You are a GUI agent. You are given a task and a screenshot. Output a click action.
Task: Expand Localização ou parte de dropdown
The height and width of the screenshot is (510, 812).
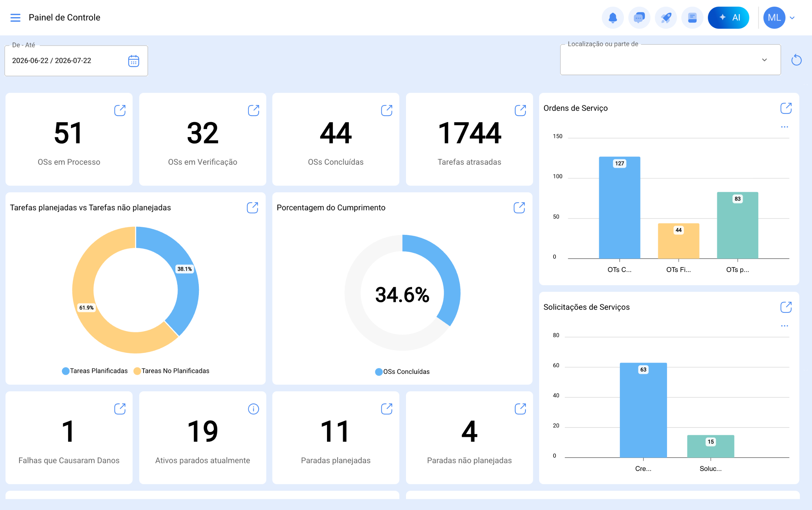670,60
